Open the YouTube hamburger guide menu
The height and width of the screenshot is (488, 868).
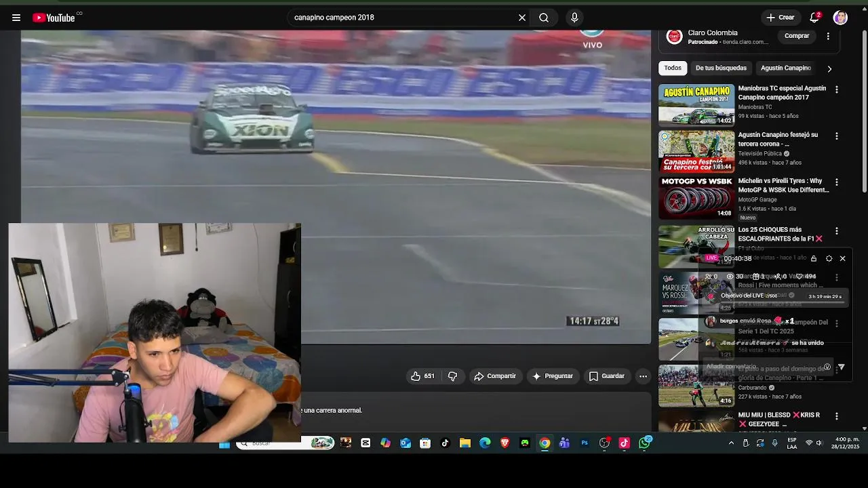pyautogui.click(x=16, y=18)
